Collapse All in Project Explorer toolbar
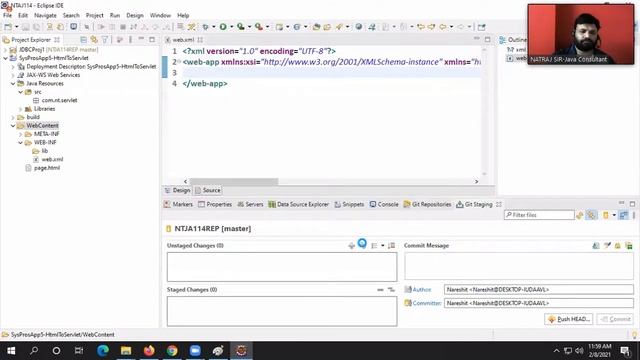This screenshot has height=360, width=640. (83, 40)
